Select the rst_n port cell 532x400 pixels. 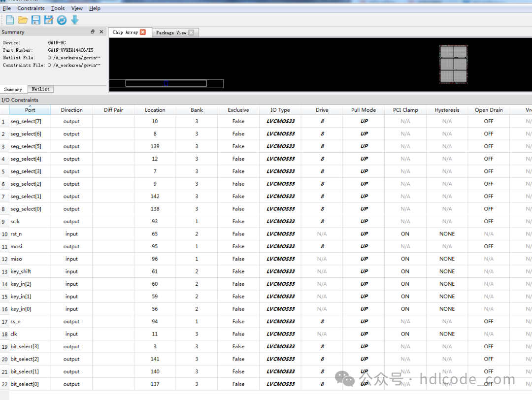[30, 234]
